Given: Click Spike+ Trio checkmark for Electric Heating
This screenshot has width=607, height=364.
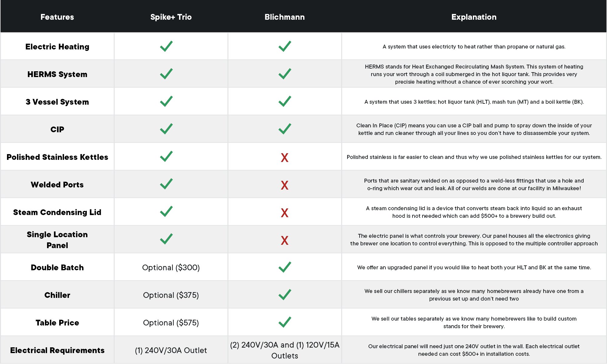Looking at the screenshot, I should point(166,46).
